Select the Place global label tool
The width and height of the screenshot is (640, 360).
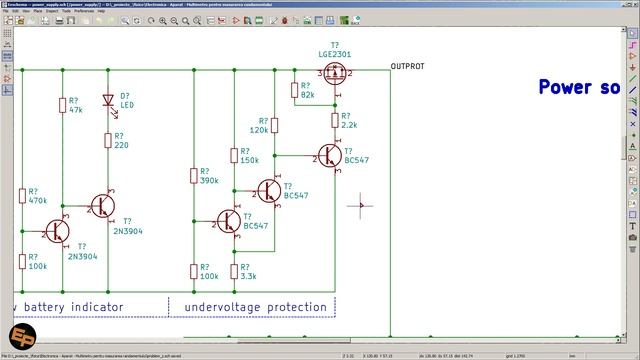coord(633,158)
